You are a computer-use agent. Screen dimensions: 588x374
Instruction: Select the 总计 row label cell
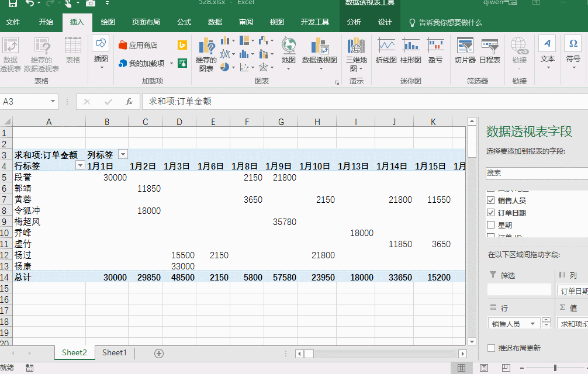49,278
